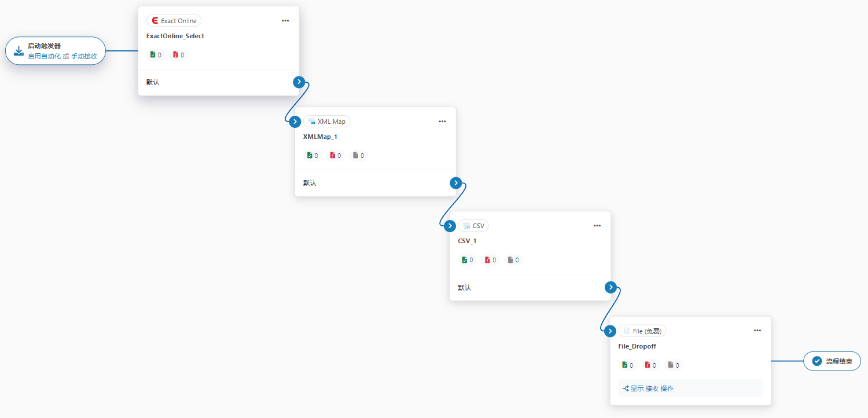The width and height of the screenshot is (868, 418).
Task: Click the red error counter on File_Dropoff
Action: click(x=651, y=365)
